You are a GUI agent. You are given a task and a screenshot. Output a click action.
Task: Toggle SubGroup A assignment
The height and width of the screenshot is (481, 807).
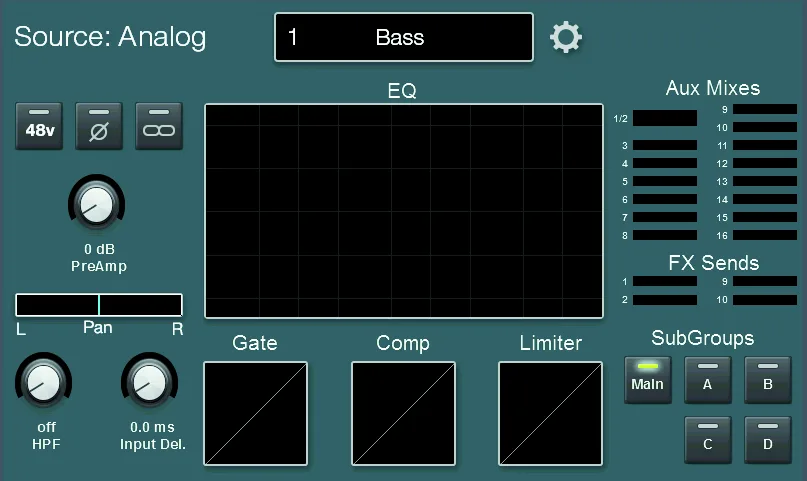pos(708,380)
